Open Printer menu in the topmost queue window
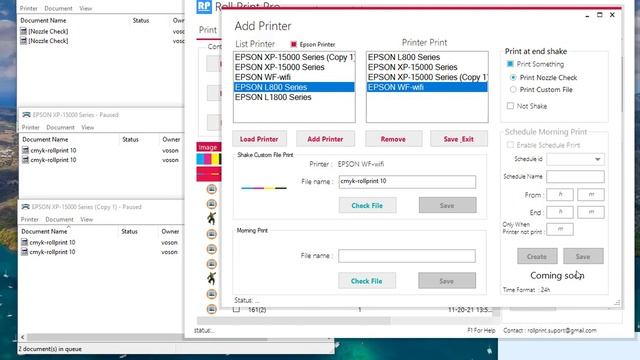 click(x=29, y=8)
